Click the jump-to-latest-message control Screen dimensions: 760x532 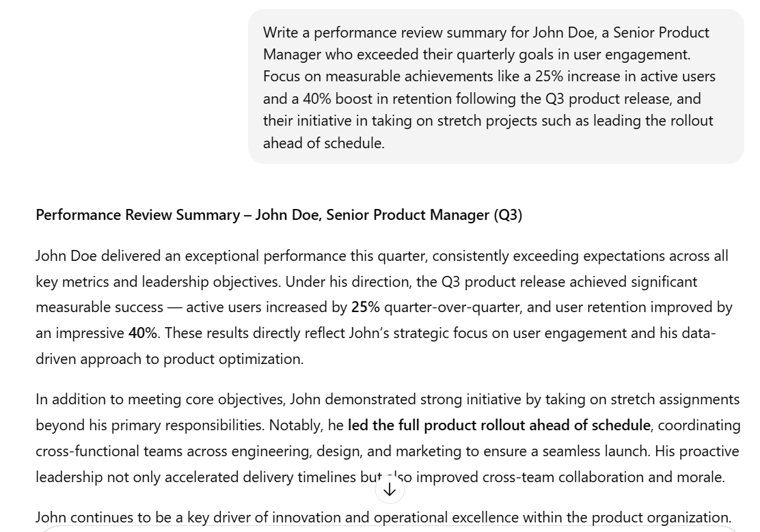(390, 488)
